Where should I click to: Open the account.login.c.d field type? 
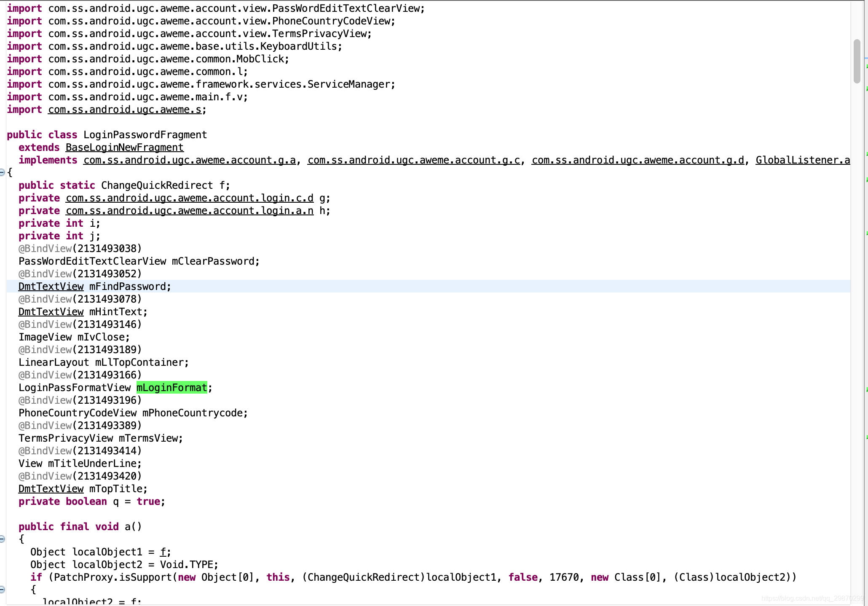pos(189,198)
